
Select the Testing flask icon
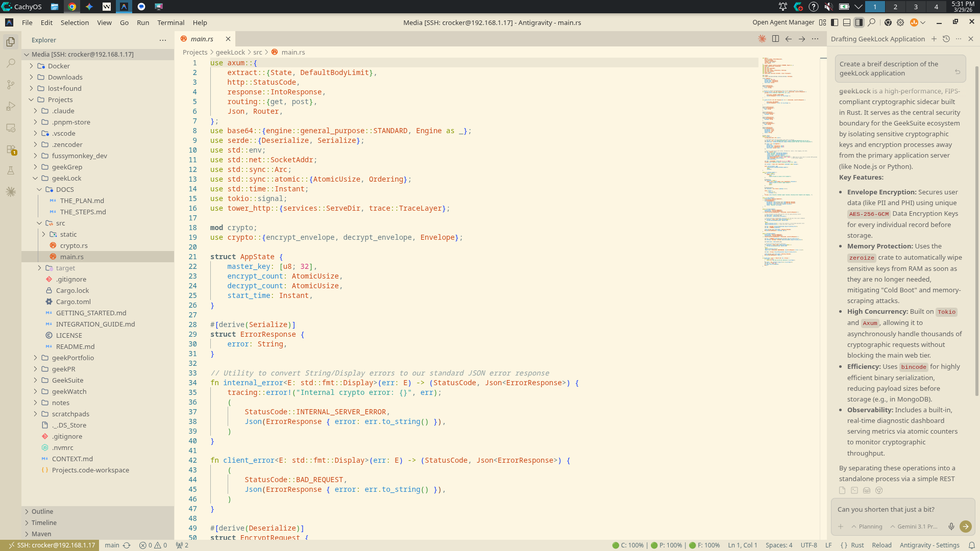[11, 170]
